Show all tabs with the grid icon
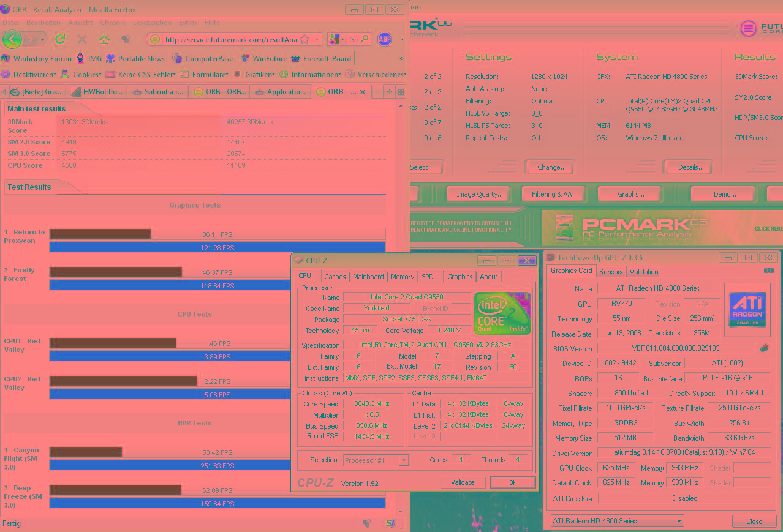The height and width of the screenshot is (532, 783). (x=401, y=92)
